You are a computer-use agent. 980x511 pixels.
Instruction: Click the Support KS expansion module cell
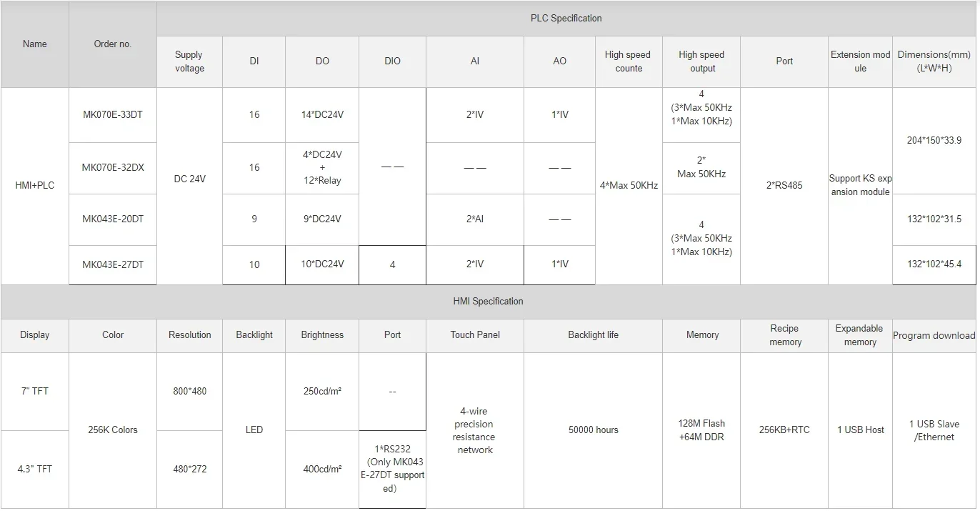pos(860,186)
